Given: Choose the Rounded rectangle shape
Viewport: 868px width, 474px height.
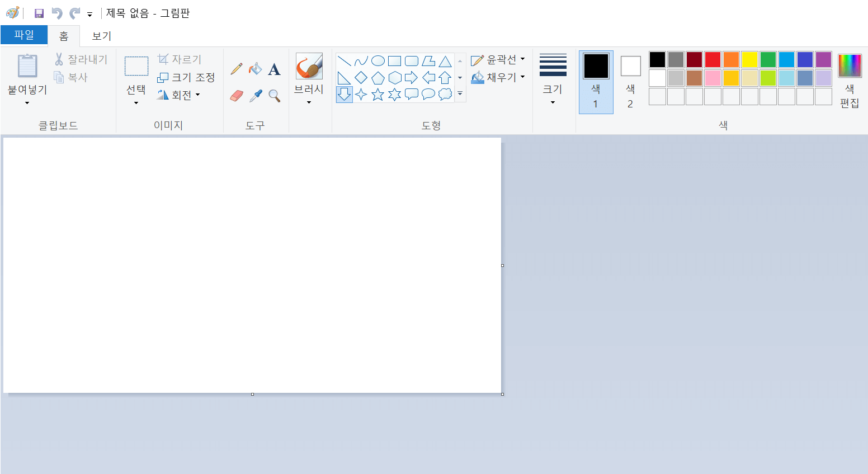Looking at the screenshot, I should click(412, 61).
